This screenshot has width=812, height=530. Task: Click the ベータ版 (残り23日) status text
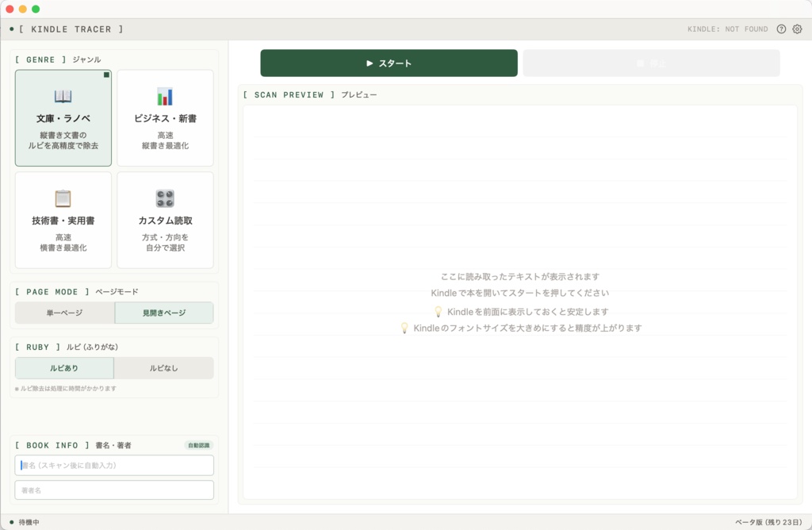pos(768,522)
